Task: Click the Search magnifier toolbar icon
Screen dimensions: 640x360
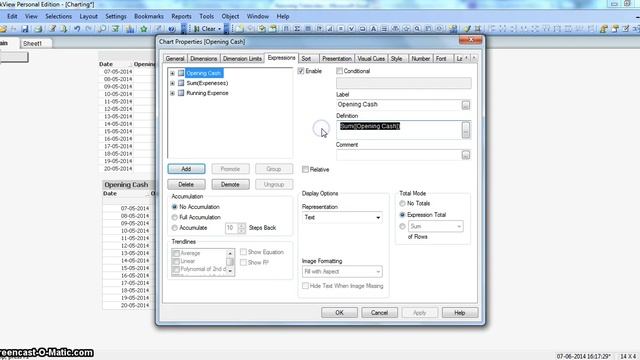Action: (x=102, y=29)
